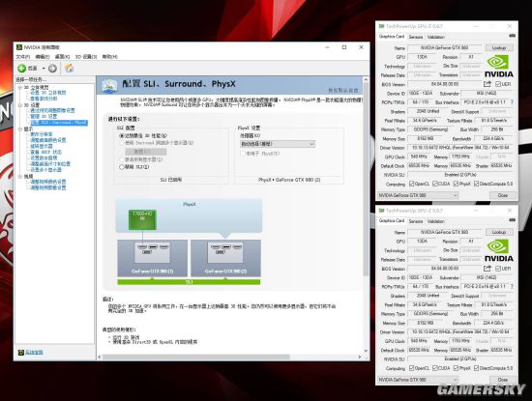Open the System Information link in sidebar
532x401 pixels.
click(x=34, y=352)
